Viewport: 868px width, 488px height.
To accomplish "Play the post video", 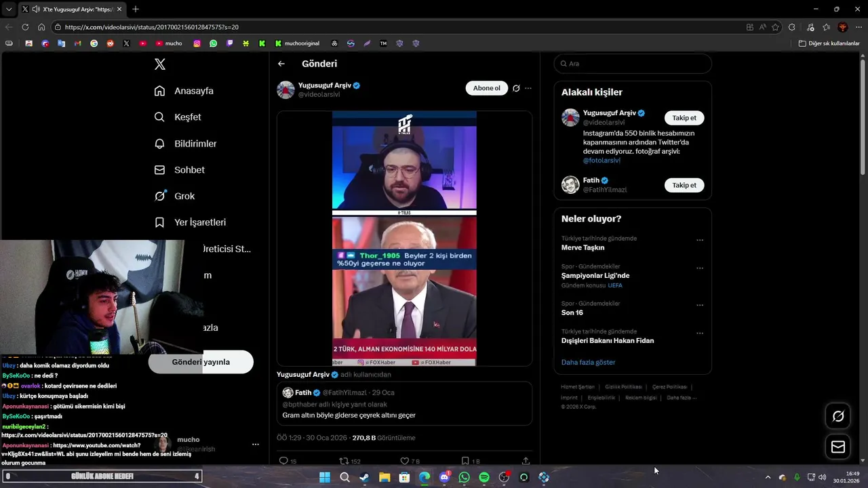I will [x=404, y=239].
